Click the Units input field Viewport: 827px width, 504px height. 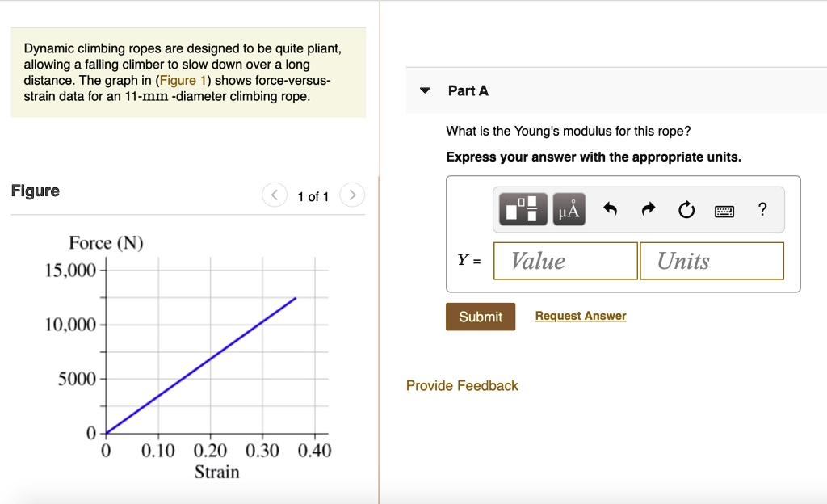[712, 261]
